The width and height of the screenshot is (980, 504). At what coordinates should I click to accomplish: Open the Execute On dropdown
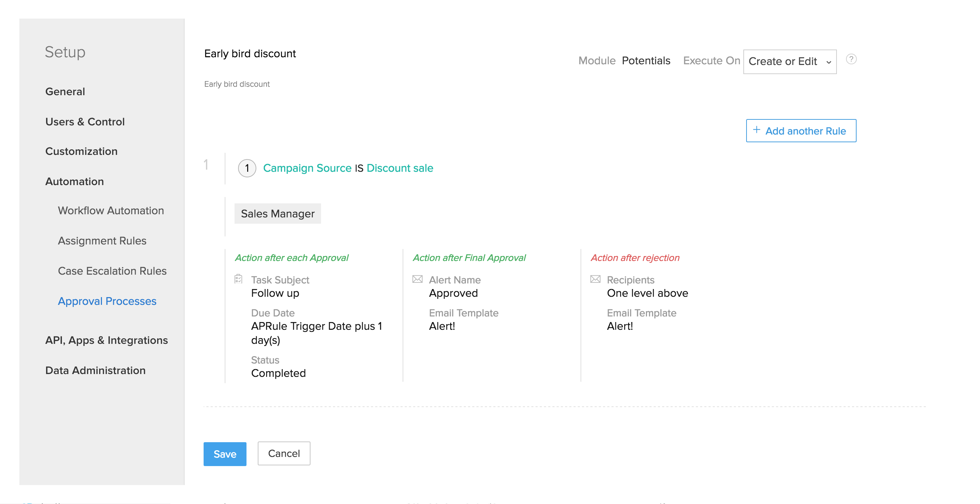coord(789,61)
